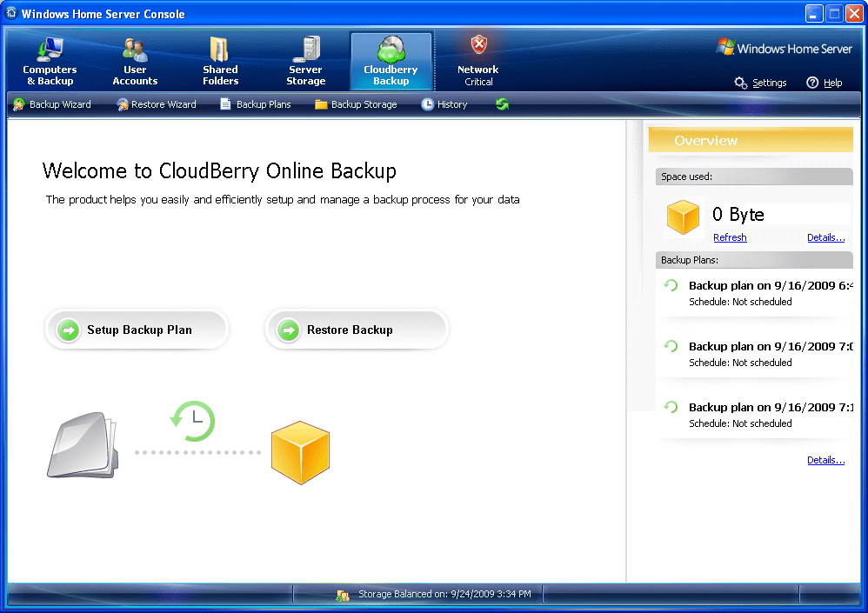This screenshot has height=613, width=868.
Task: Maximize the console window
Action: click(834, 13)
